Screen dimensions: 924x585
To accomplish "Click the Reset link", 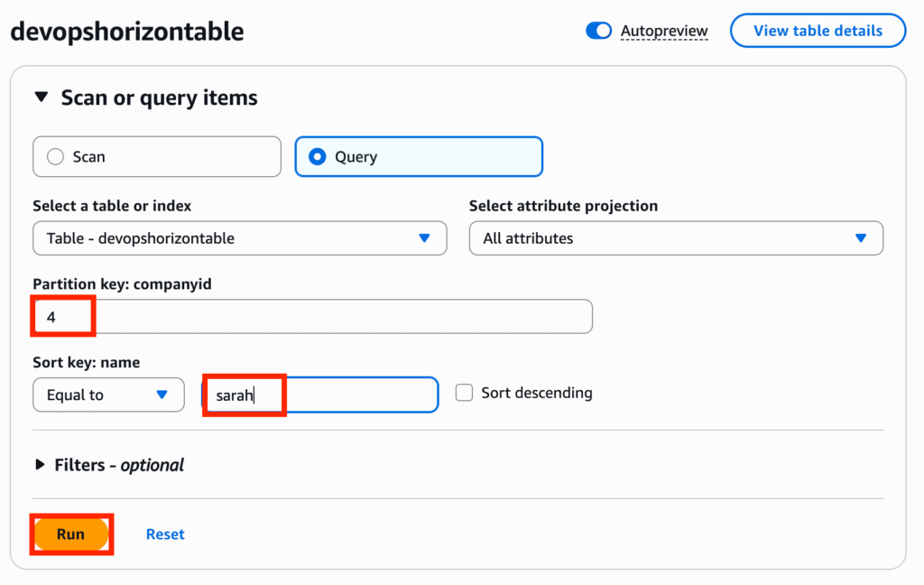I will pos(165,534).
